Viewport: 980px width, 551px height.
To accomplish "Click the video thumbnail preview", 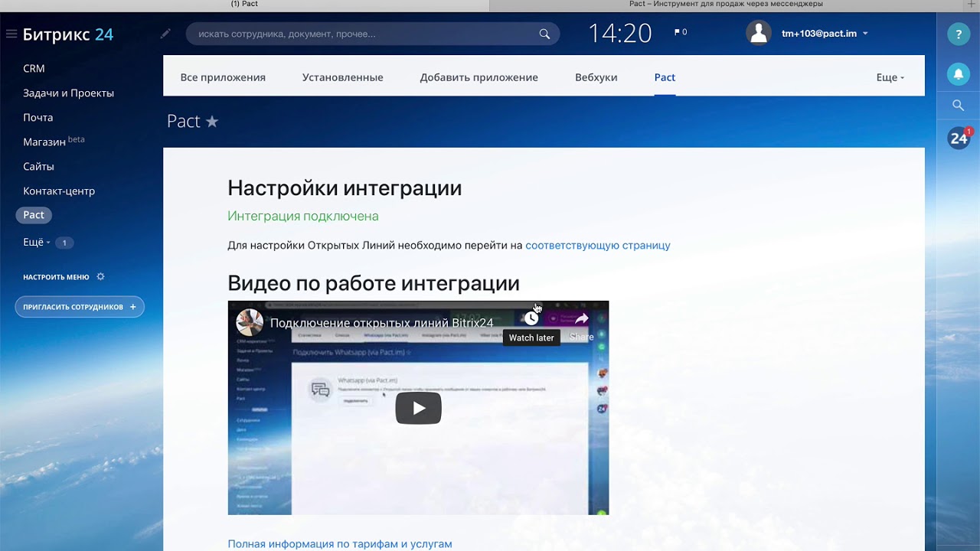I will [418, 408].
